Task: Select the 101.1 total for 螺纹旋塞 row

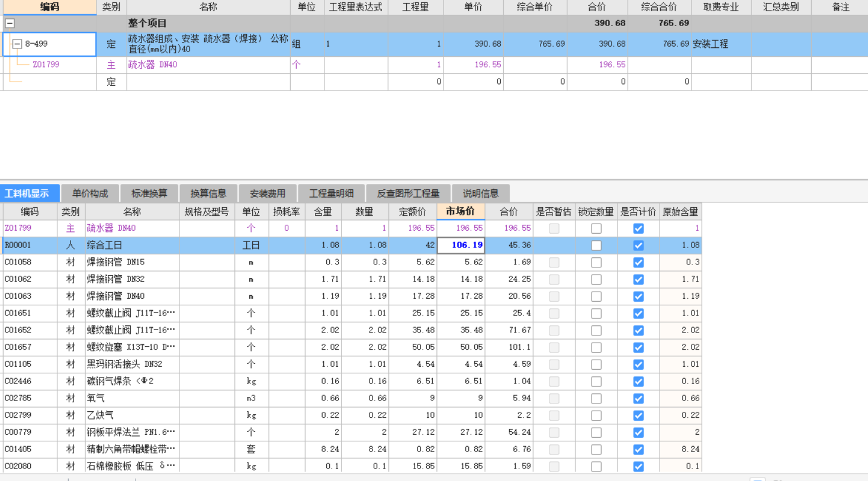Action: pyautogui.click(x=509, y=347)
